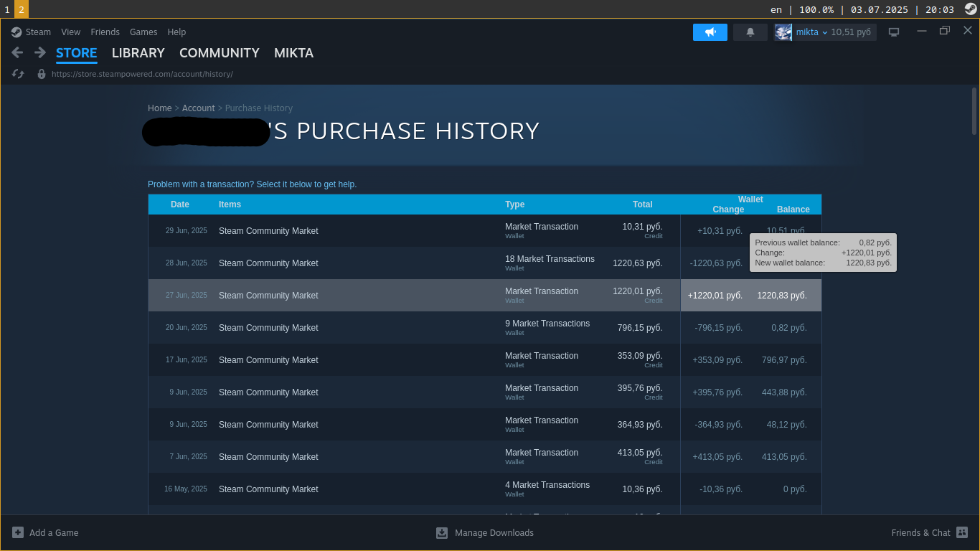Image resolution: width=980 pixels, height=551 pixels.
Task: Click the mikta profile avatar
Action: [x=783, y=32]
